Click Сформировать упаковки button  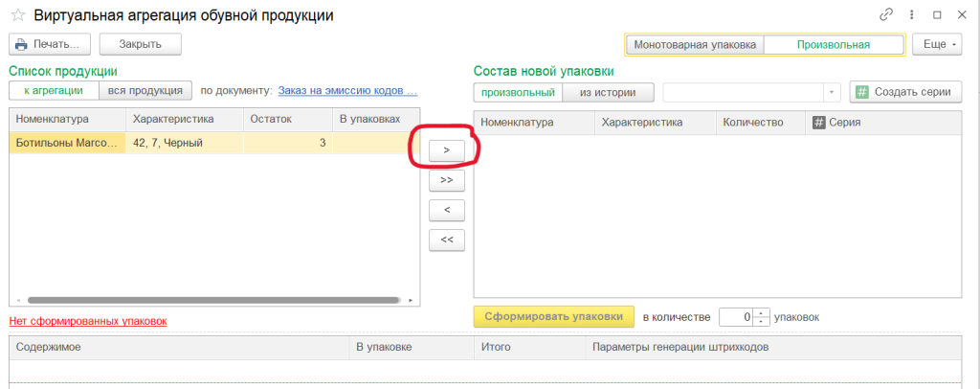tap(554, 316)
